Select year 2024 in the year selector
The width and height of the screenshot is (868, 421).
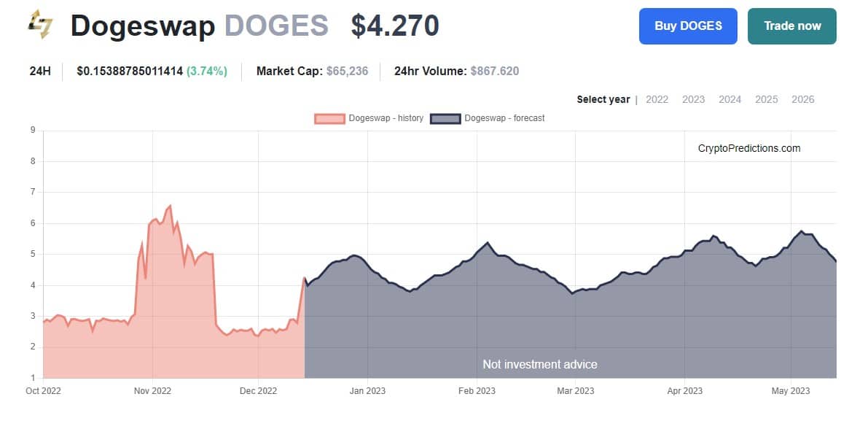[730, 99]
